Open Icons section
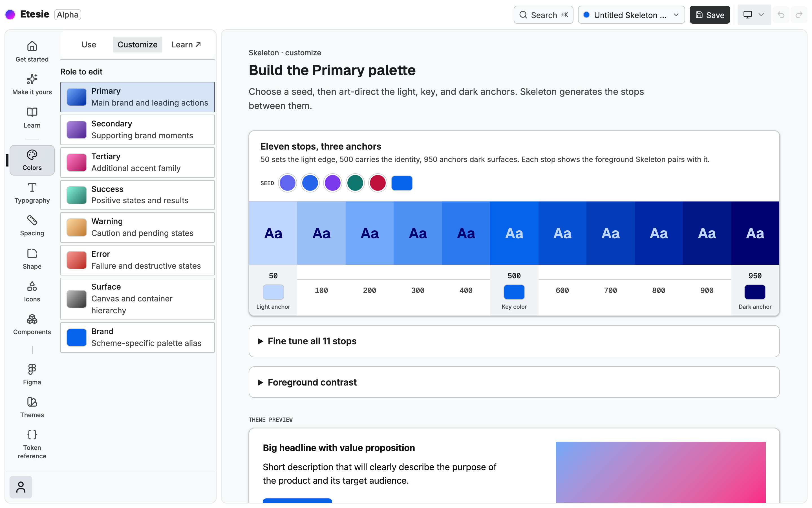 pyautogui.click(x=32, y=292)
